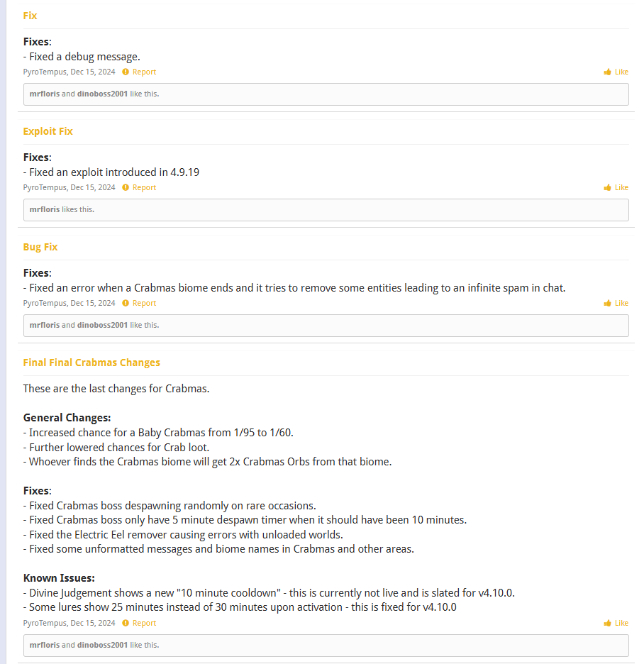Click the Report warning icon under Fix post

126,72
